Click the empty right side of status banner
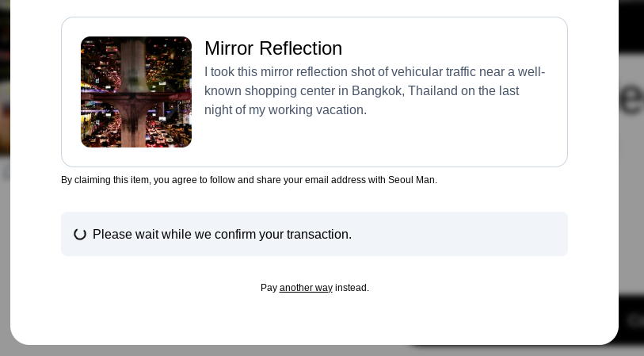Image resolution: width=644 pixels, height=356 pixels. [475, 234]
